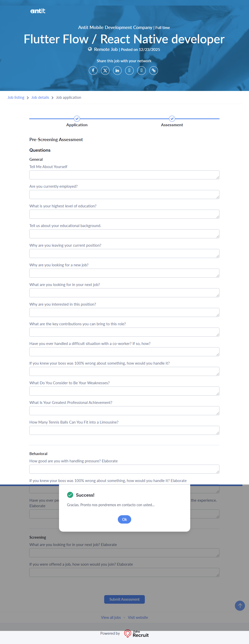Image resolution: width=249 pixels, height=644 pixels.
Task: Copy the job link via chain icon
Action: (154, 71)
